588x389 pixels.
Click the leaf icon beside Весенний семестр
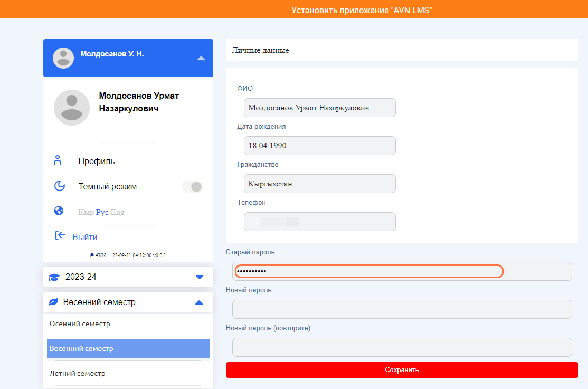[x=53, y=302]
